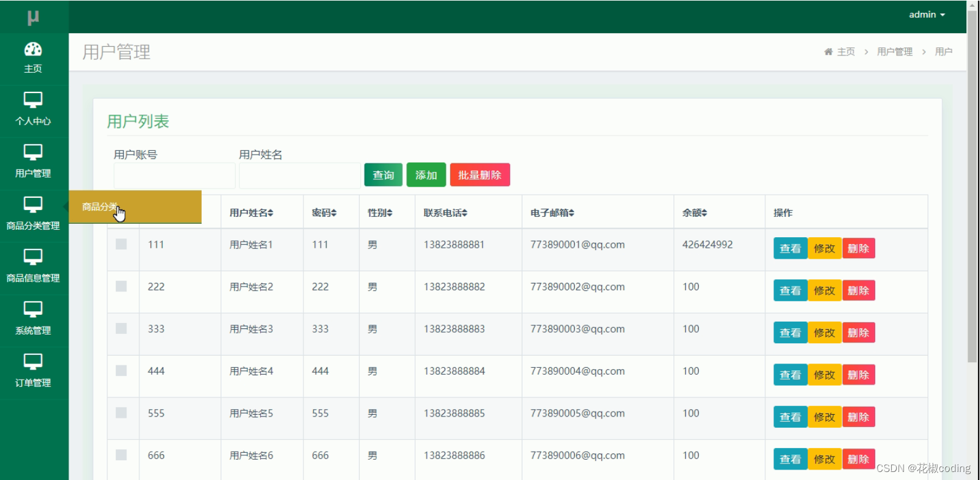Click the monitor icon above 商品信息管理
This screenshot has height=480, width=980.
33,257
